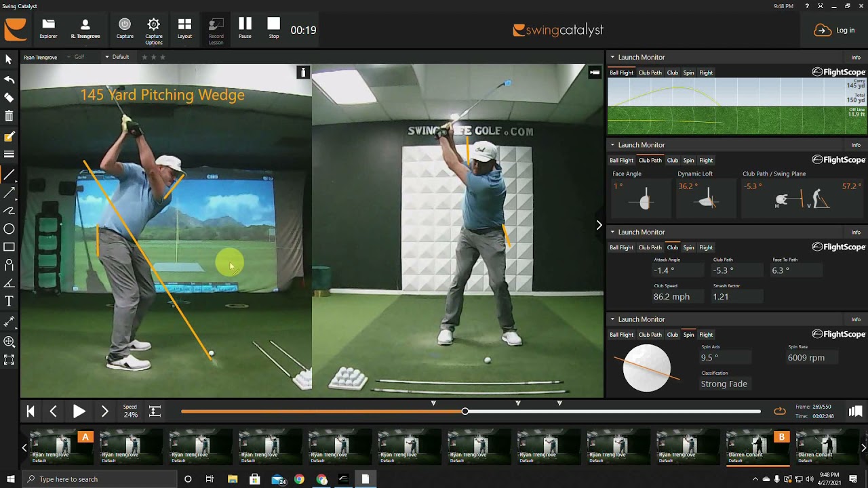
Task: Undo the last drawing action
Action: (x=9, y=81)
